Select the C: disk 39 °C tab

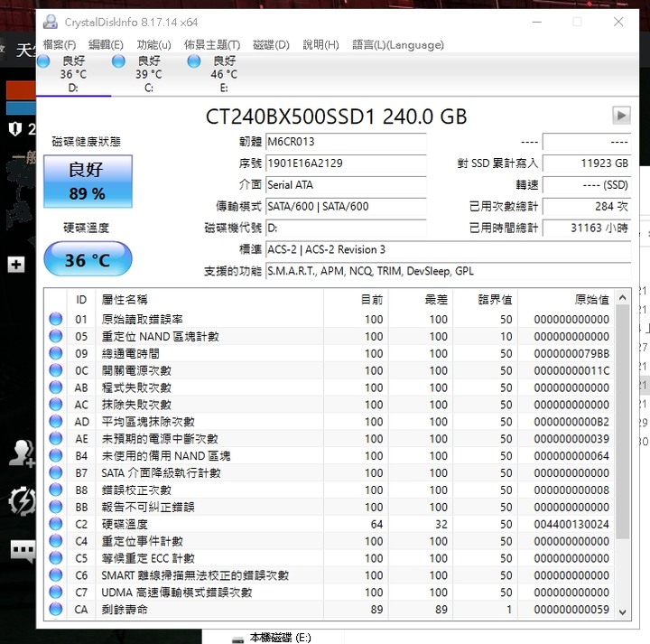coord(149,74)
